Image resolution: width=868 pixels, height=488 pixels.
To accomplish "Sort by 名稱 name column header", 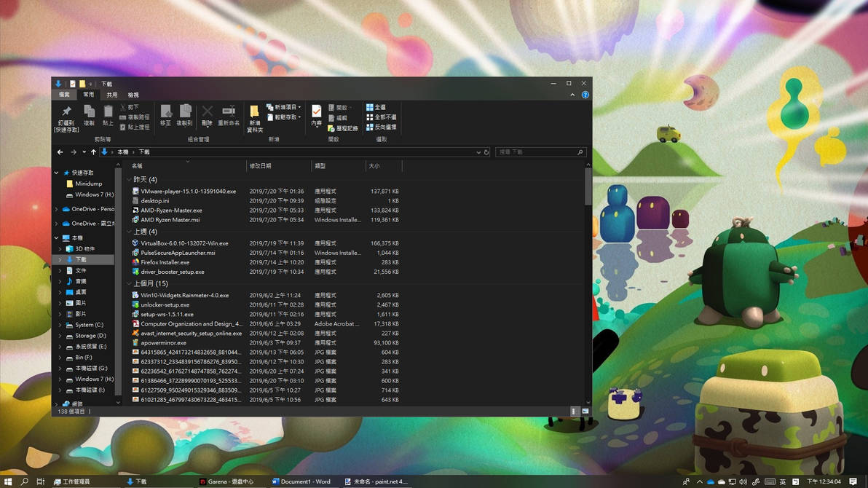I will pos(187,165).
